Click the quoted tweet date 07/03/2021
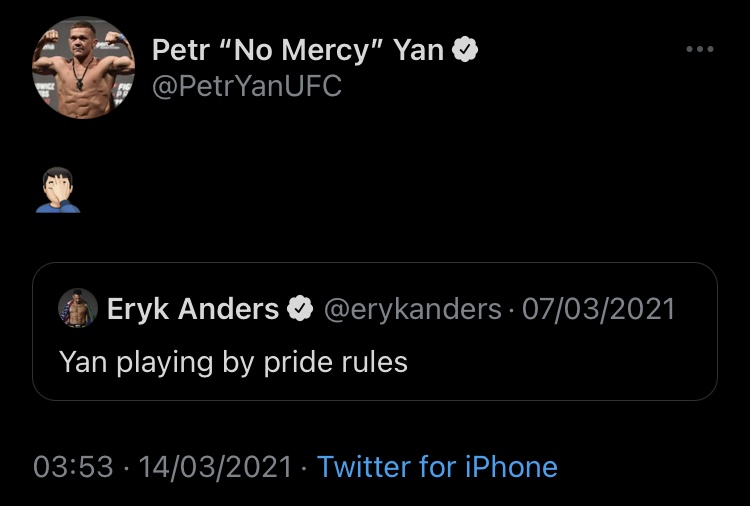Viewport: 750px width, 506px height. (598, 309)
